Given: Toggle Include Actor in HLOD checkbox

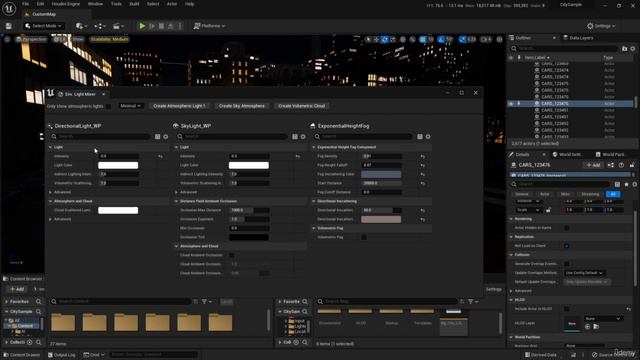Looking at the screenshot, I should (x=567, y=309).
